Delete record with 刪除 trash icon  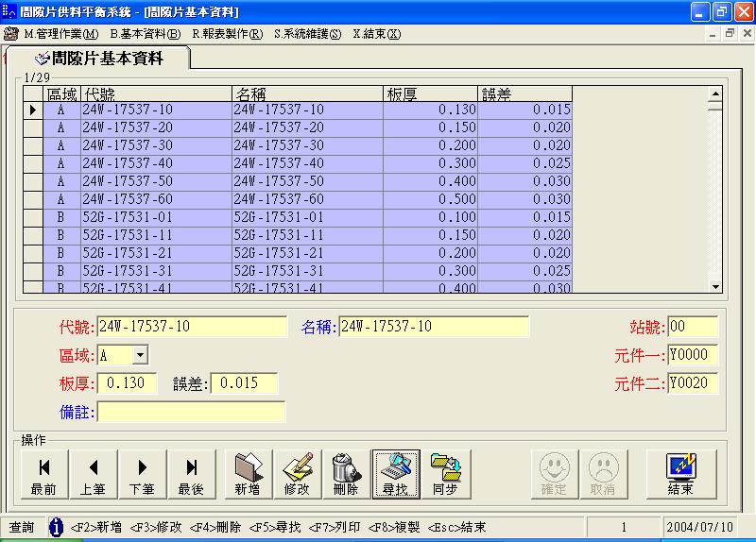pos(347,474)
